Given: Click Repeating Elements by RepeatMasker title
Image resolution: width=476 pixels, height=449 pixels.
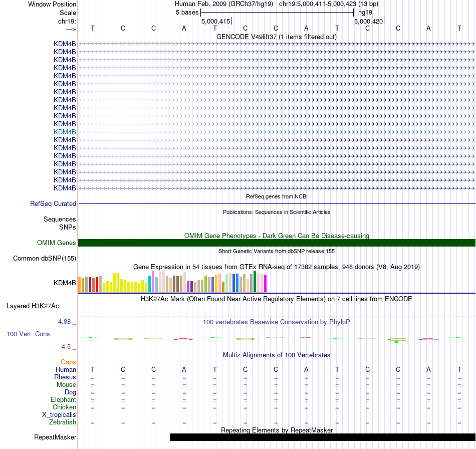Looking at the screenshot, I should pos(277,430).
